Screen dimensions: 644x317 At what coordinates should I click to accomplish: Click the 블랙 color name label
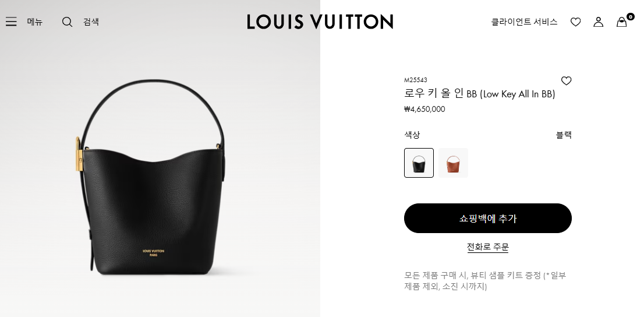point(564,135)
